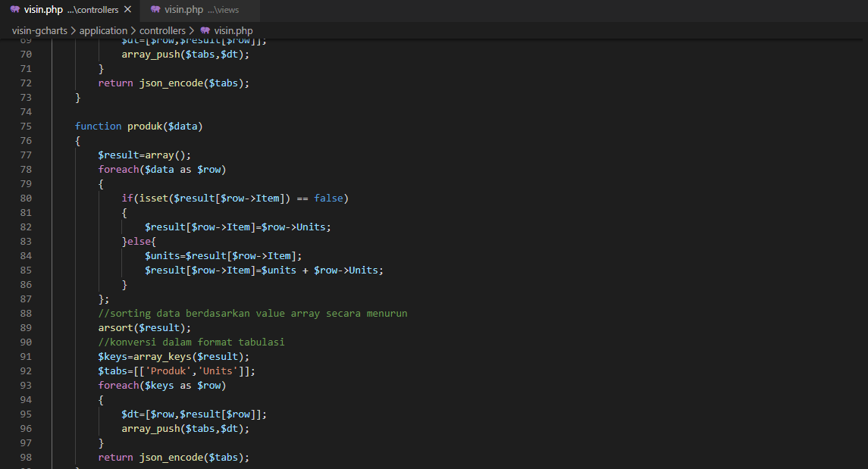Screen dimensions: 868x469
Task: Click 'foreach($keys as $row)' on line 93
Action: pos(162,385)
